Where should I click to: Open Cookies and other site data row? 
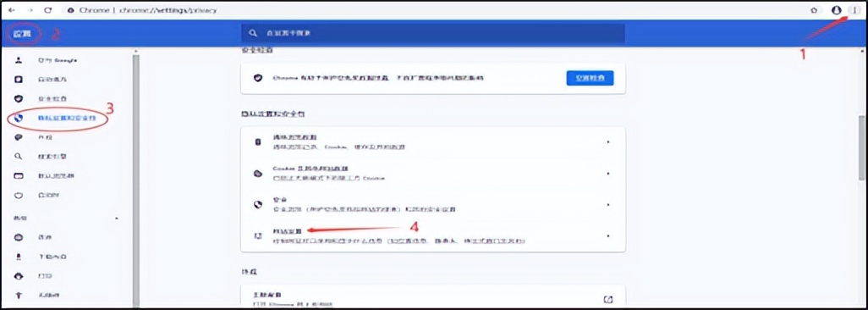pos(433,173)
